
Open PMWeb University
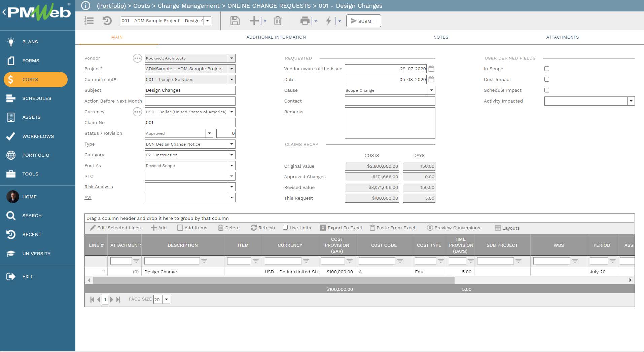(36, 253)
